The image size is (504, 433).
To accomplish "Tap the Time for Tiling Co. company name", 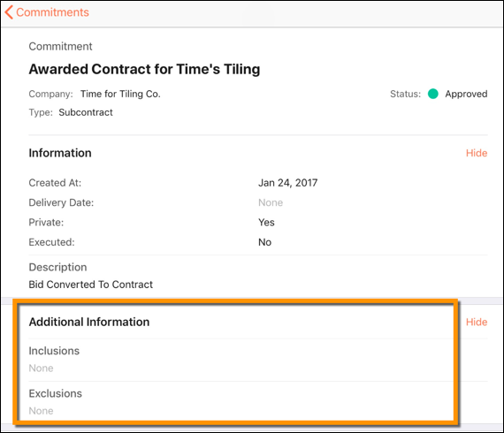I will pyautogui.click(x=120, y=94).
